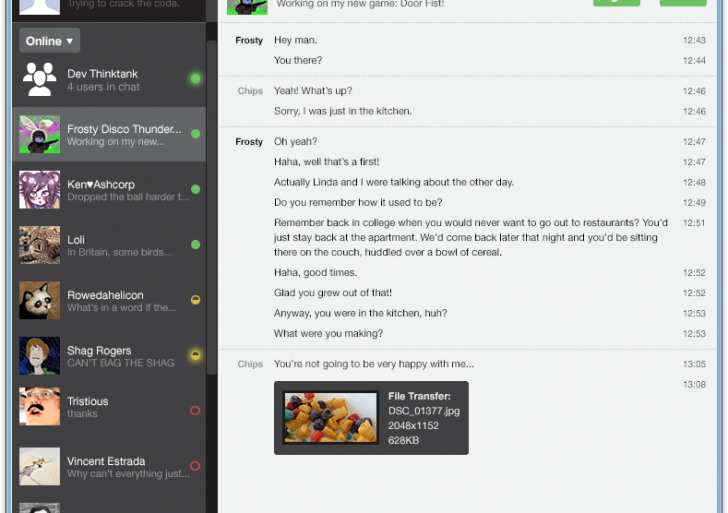Image resolution: width=728 pixels, height=513 pixels.
Task: Click green status dot beside Ken♥Ashcorp
Action: point(195,189)
